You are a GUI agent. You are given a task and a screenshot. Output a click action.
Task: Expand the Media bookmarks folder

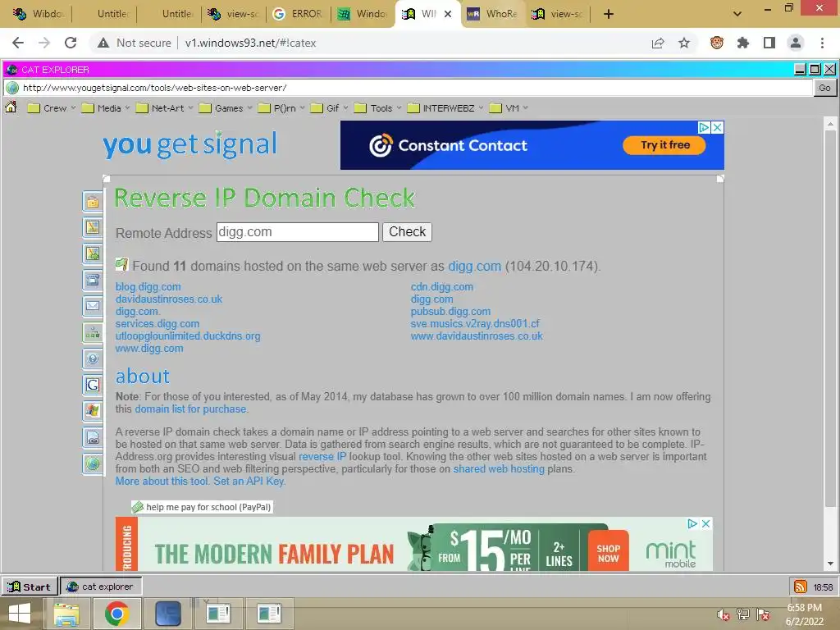(106, 108)
